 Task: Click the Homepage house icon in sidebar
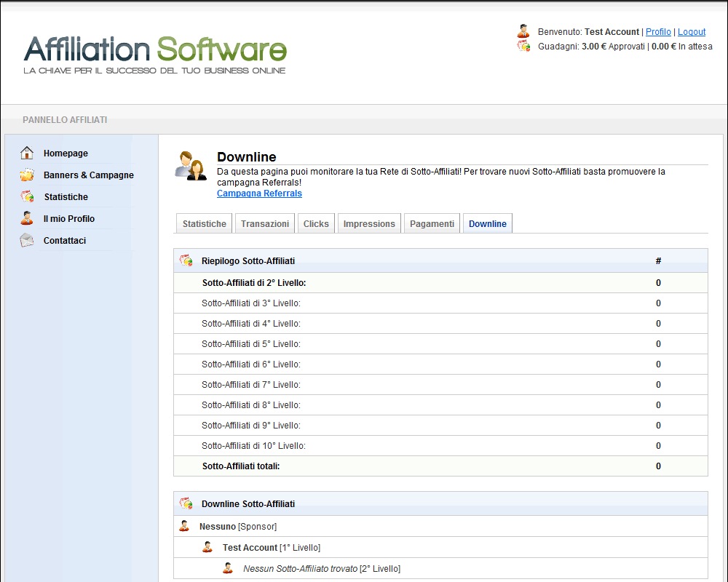click(27, 154)
